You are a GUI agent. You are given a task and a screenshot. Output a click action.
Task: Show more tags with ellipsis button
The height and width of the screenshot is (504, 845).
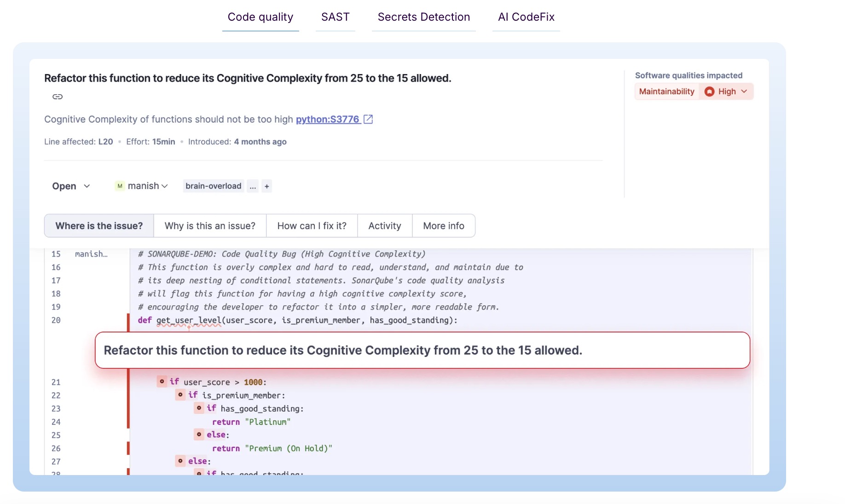253,186
